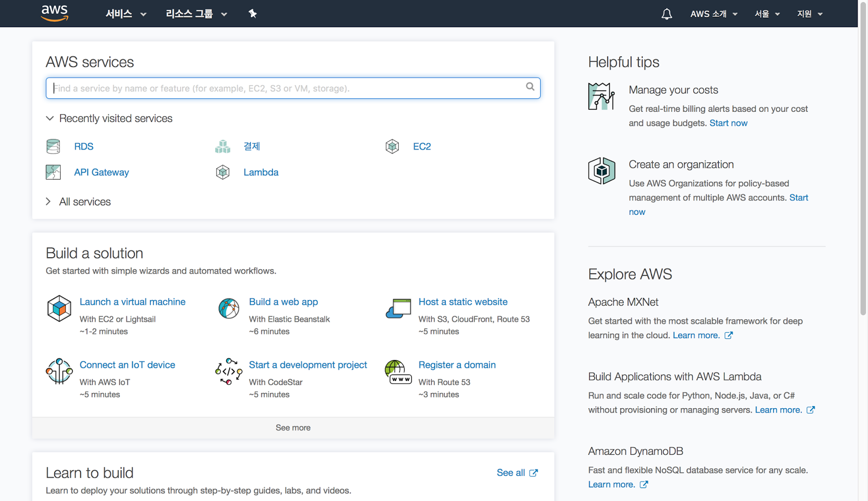Click the Register a domain www icon

(398, 372)
